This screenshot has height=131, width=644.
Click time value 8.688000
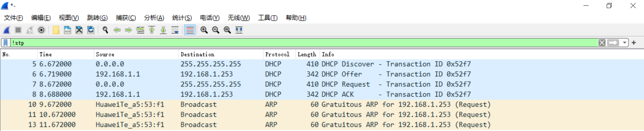55,94
